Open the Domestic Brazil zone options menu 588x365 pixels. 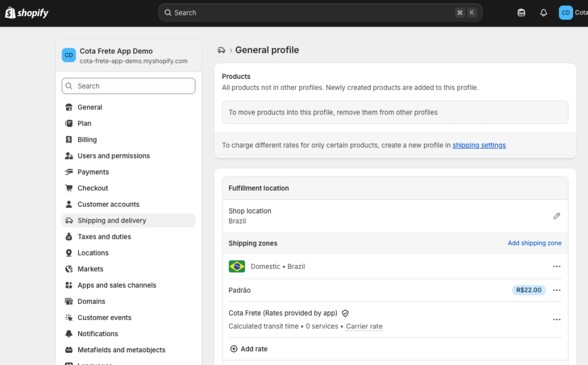pos(556,267)
